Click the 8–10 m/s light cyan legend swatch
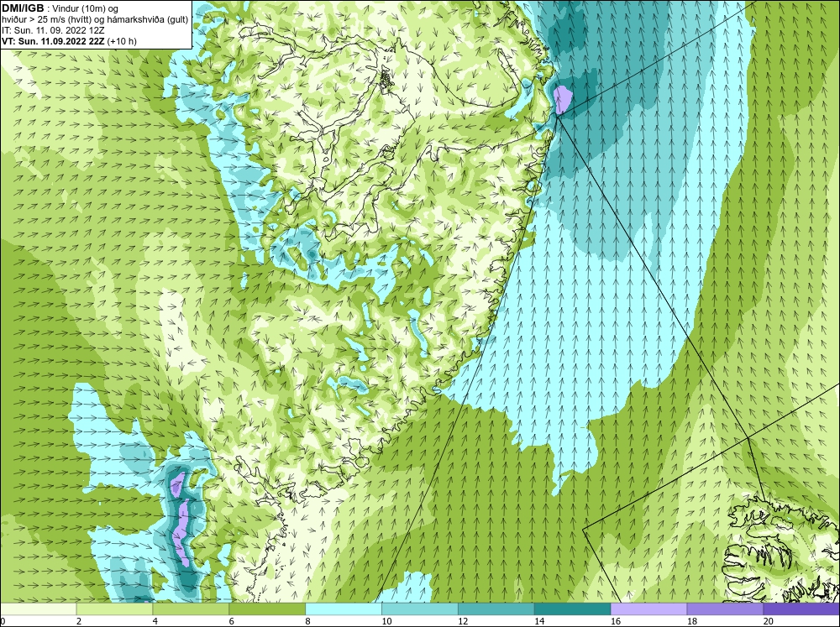This screenshot has width=840, height=627. coord(344,609)
